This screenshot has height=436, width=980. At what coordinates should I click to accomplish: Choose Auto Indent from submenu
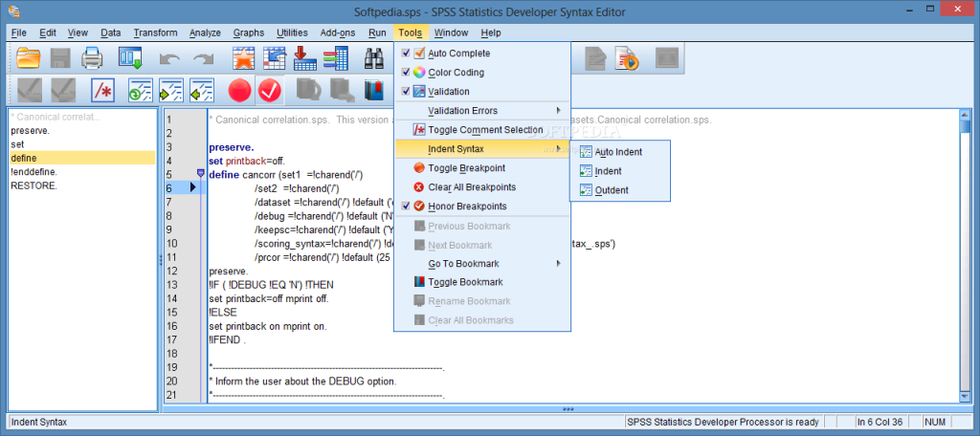(619, 152)
